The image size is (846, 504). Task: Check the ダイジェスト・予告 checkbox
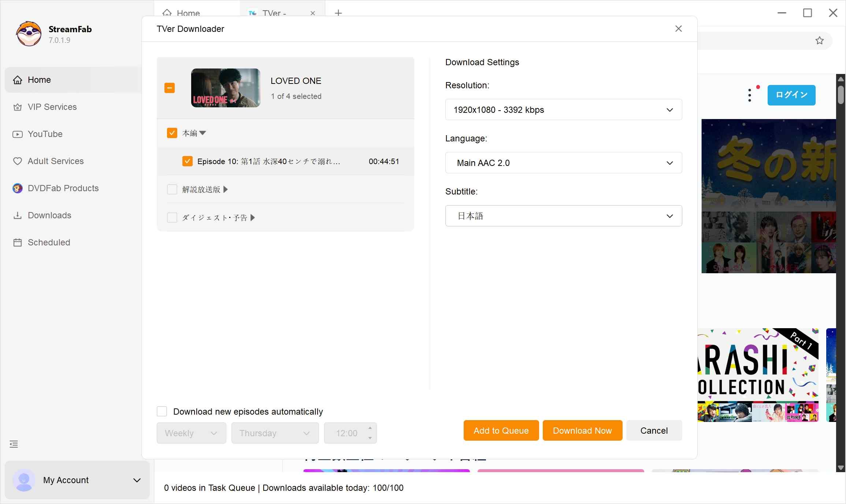pos(172,218)
